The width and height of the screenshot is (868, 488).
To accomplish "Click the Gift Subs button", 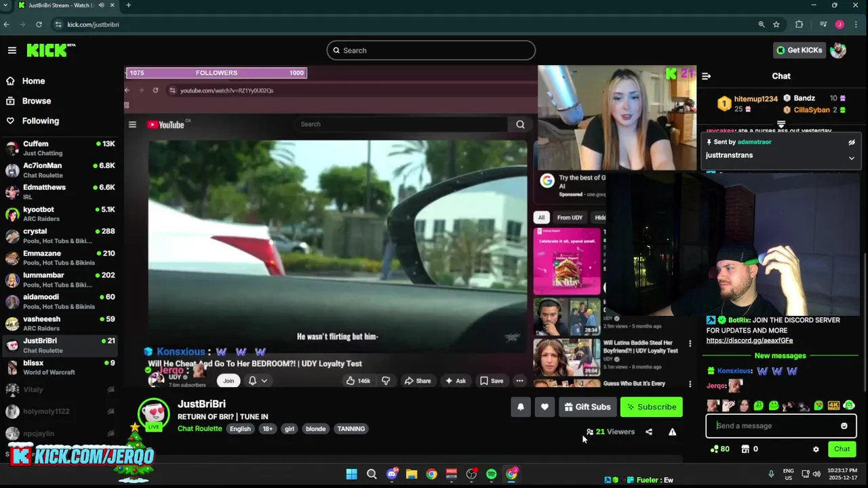I will [587, 407].
